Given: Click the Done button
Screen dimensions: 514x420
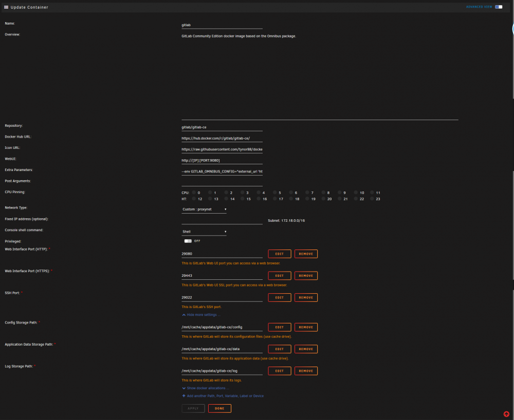Looking at the screenshot, I should pyautogui.click(x=219, y=409).
